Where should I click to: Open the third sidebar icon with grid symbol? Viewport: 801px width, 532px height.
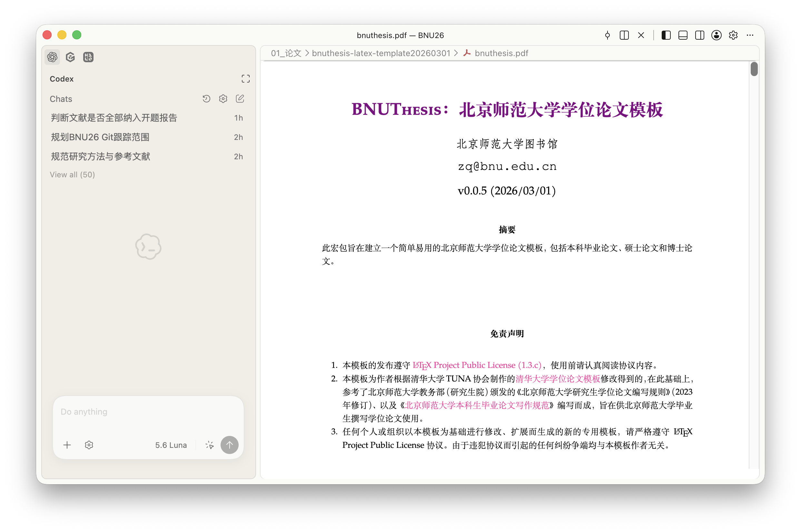[88, 57]
